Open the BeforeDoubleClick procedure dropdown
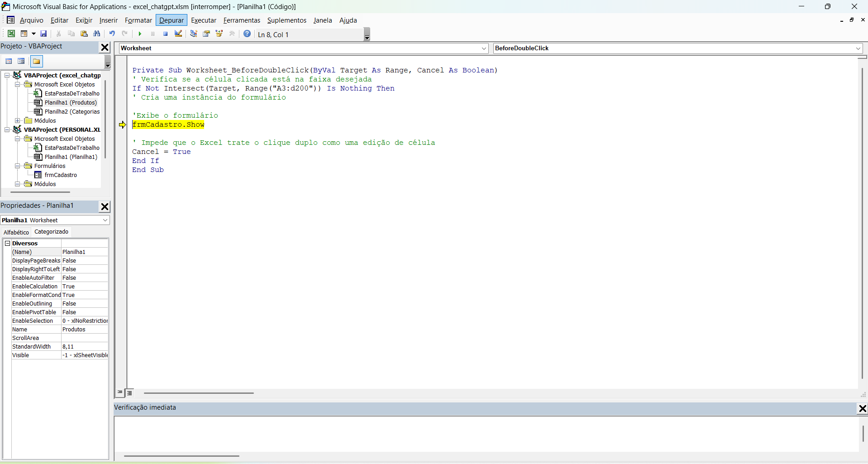Screen dimensions: 868x464 (x=858, y=48)
